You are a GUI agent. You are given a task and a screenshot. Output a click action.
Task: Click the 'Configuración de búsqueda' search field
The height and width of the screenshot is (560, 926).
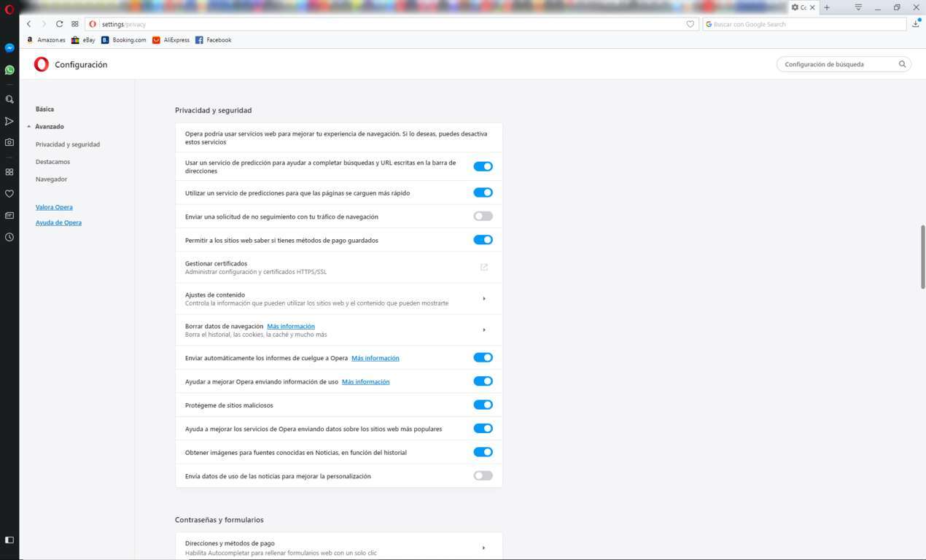pos(839,64)
